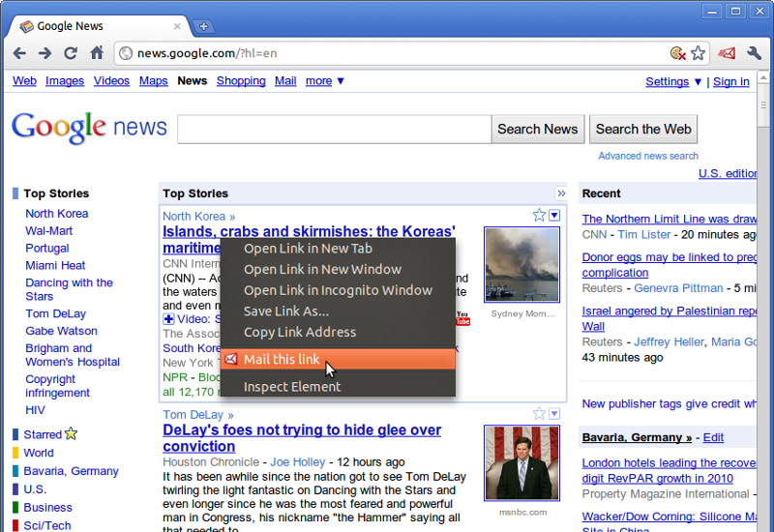Open Miami Heat top story topic

click(55, 265)
